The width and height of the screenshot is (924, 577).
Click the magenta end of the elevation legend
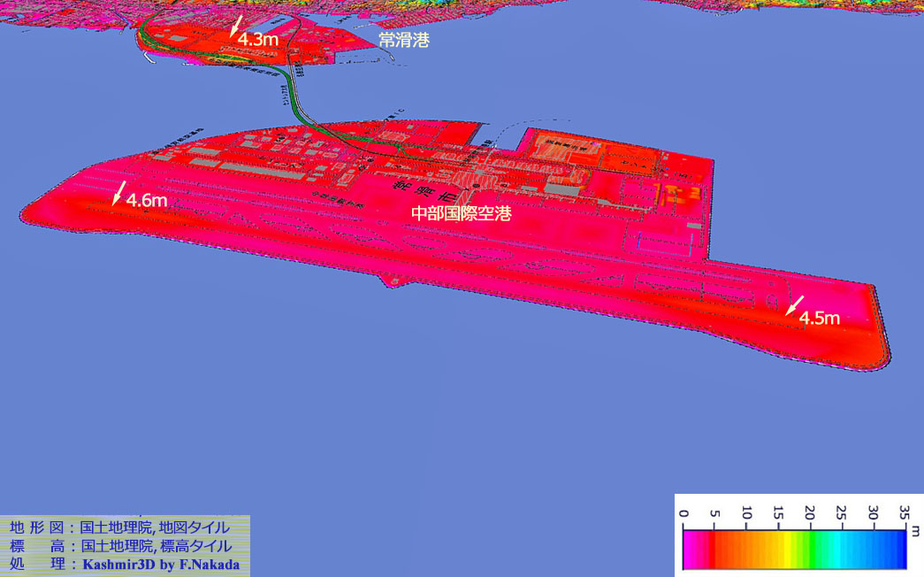tap(689, 548)
